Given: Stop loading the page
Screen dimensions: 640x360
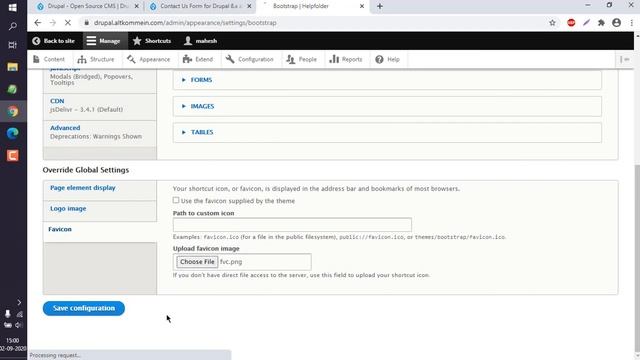Looking at the screenshot, I should [68, 23].
